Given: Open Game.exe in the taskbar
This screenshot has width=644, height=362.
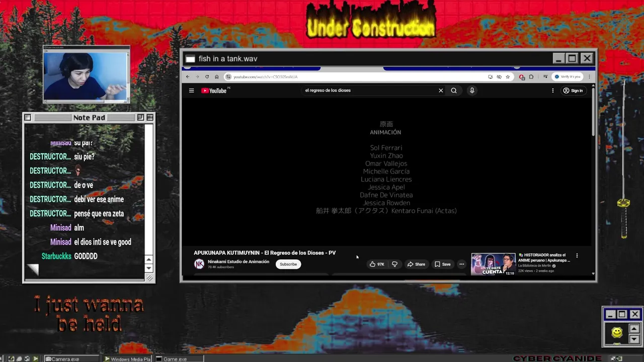Looking at the screenshot, I should 179,359.
